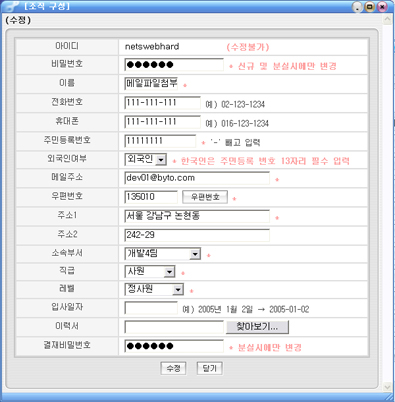Click the (수정) heading text

tap(18, 20)
